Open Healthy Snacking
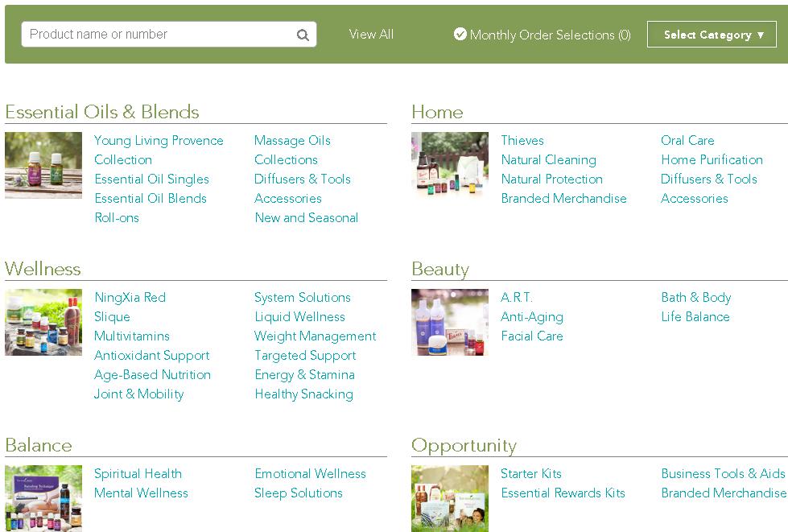788x532 pixels. [x=303, y=394]
